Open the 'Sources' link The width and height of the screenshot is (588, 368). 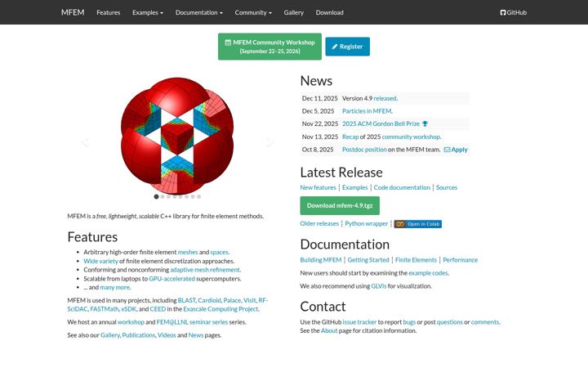point(447,187)
